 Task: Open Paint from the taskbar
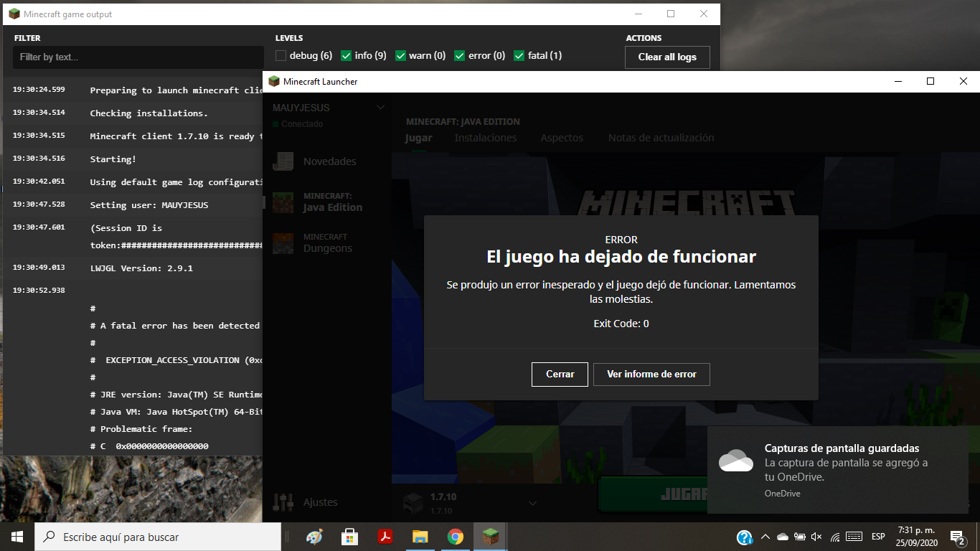tap(314, 537)
